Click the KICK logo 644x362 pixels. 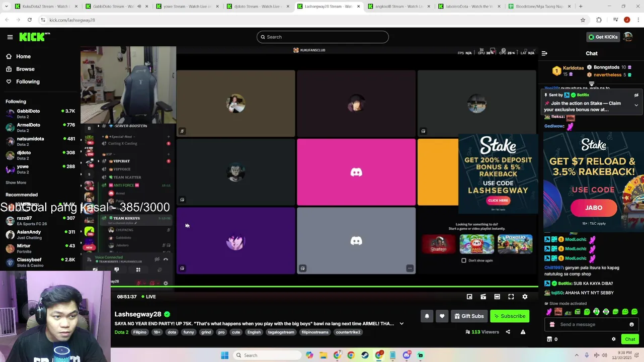[x=35, y=37]
